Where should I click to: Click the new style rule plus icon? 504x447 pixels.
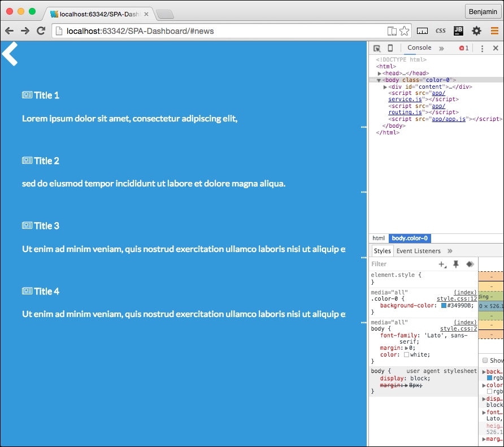coord(442,264)
